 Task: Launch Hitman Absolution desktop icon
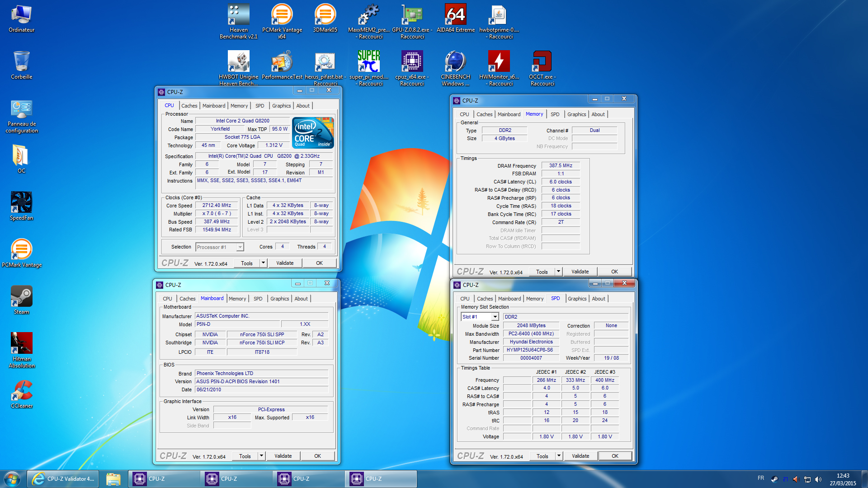(21, 350)
